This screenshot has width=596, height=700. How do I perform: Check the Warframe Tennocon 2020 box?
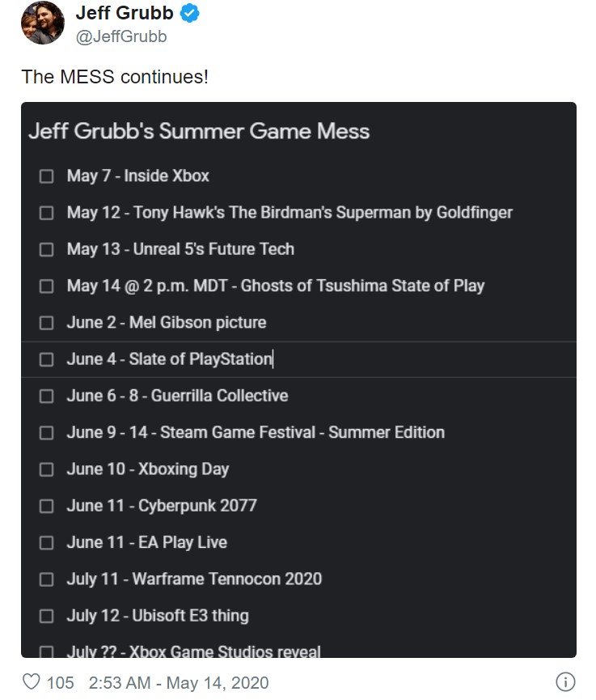(x=47, y=579)
